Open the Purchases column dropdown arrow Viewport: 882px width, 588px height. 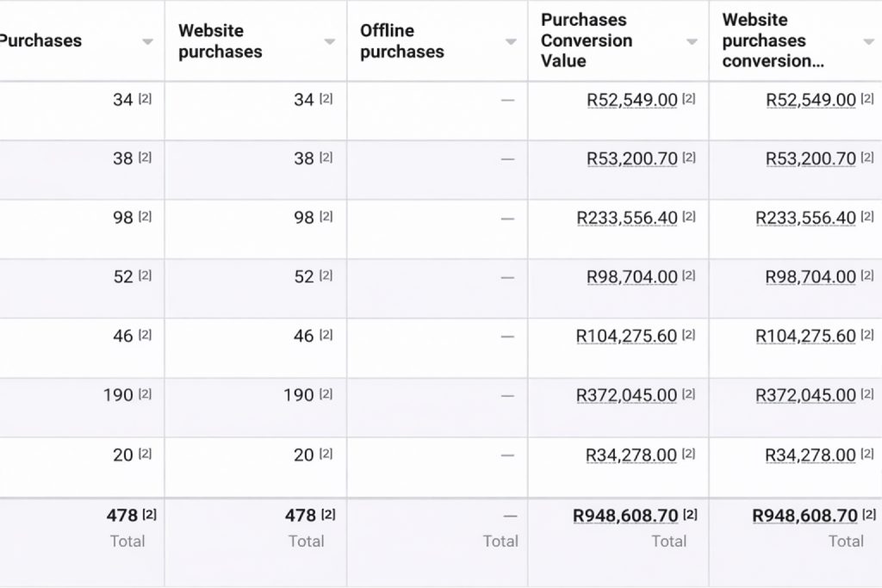[x=147, y=41]
